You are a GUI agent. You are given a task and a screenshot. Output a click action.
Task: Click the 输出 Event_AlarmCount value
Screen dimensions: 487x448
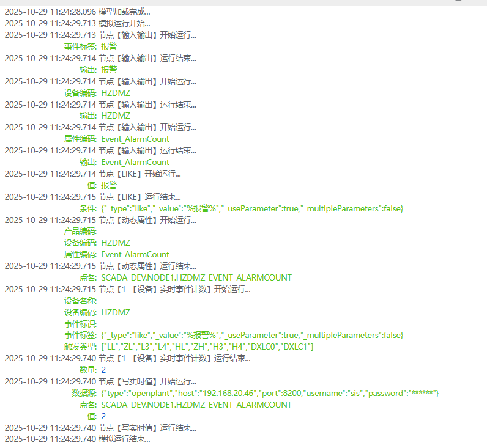pyautogui.click(x=135, y=162)
